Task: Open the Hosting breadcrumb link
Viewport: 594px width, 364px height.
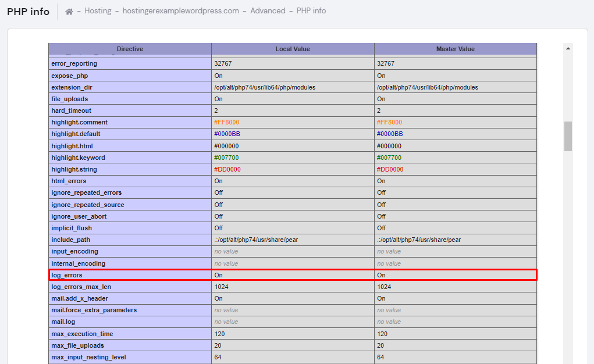Action: [x=98, y=10]
